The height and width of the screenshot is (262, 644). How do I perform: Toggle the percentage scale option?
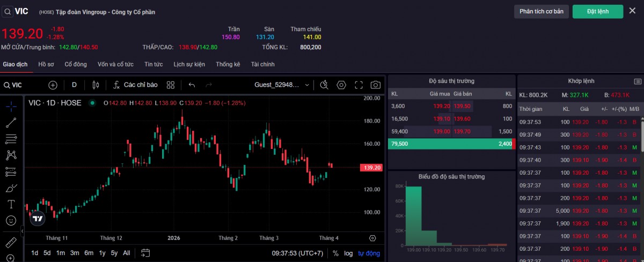(x=335, y=253)
